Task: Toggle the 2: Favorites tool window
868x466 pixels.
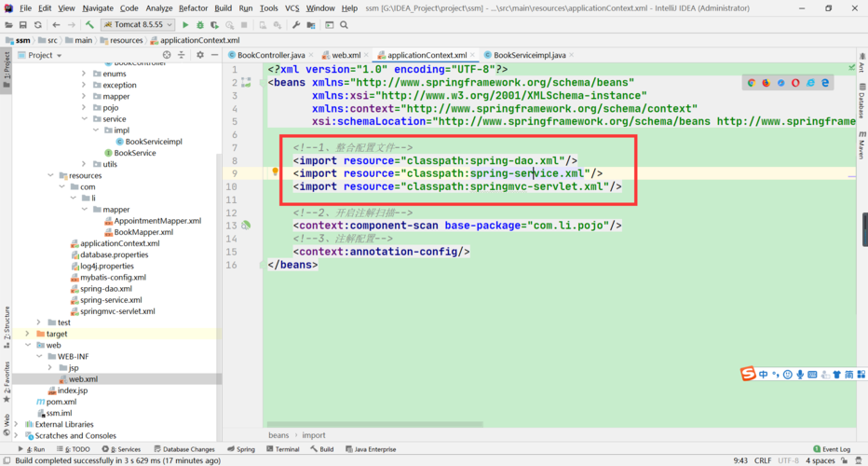Action: (x=7, y=382)
